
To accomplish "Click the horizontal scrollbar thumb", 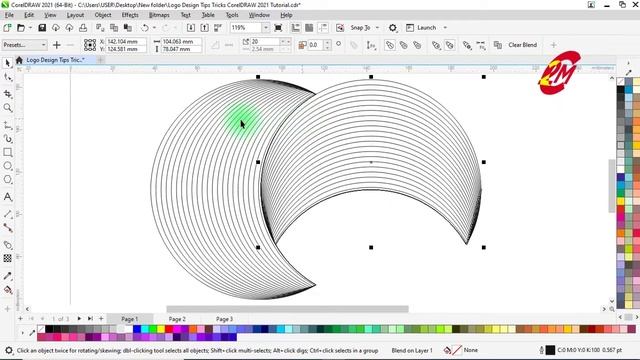I will point(287,309).
